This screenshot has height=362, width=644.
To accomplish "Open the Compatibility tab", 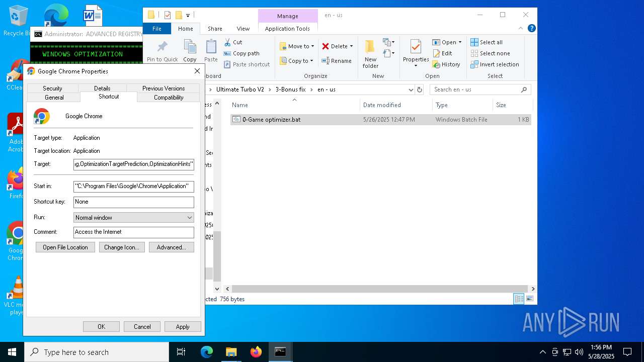I will click(x=169, y=98).
